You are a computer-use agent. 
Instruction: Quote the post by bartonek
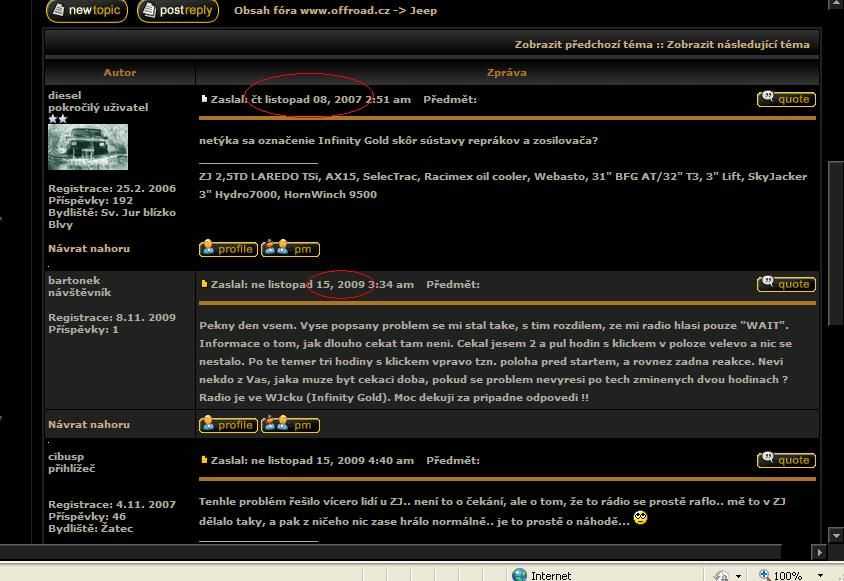(786, 284)
